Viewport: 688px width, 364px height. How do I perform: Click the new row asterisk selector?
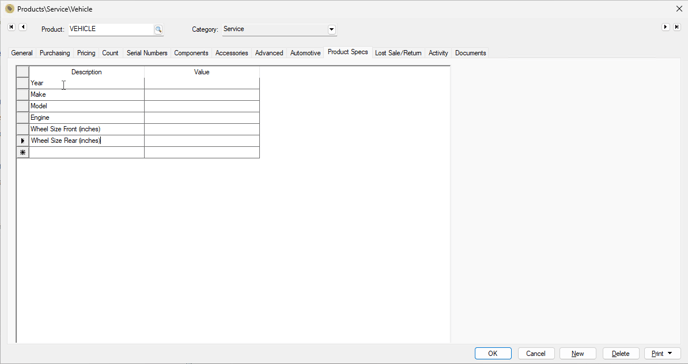[x=22, y=152]
